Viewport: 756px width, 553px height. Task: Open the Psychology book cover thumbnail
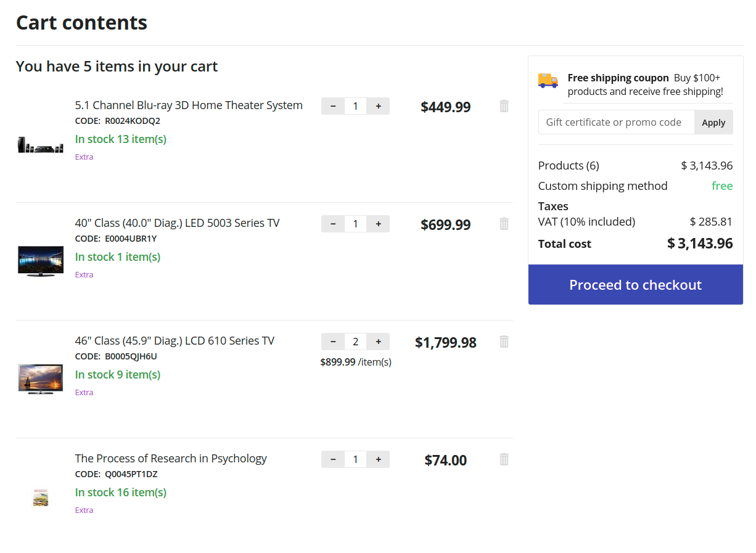[x=41, y=498]
